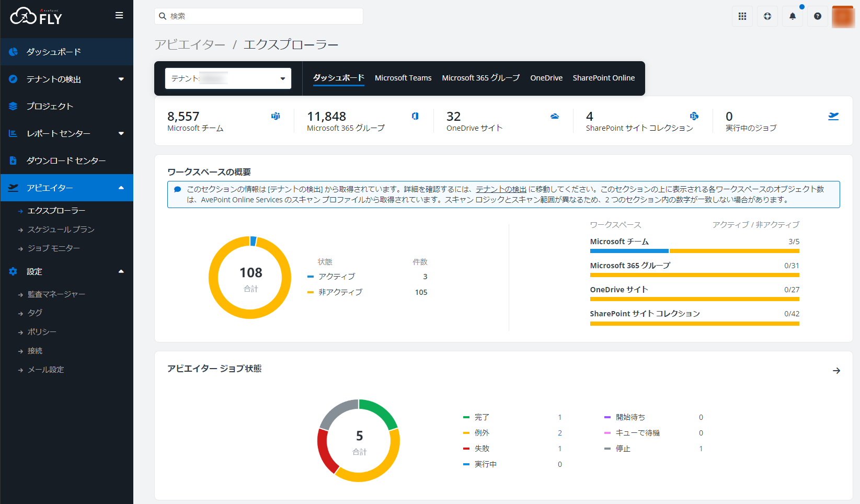Screen dimensions: 860x504
Task: Click the download center file icon
Action: pos(14,161)
